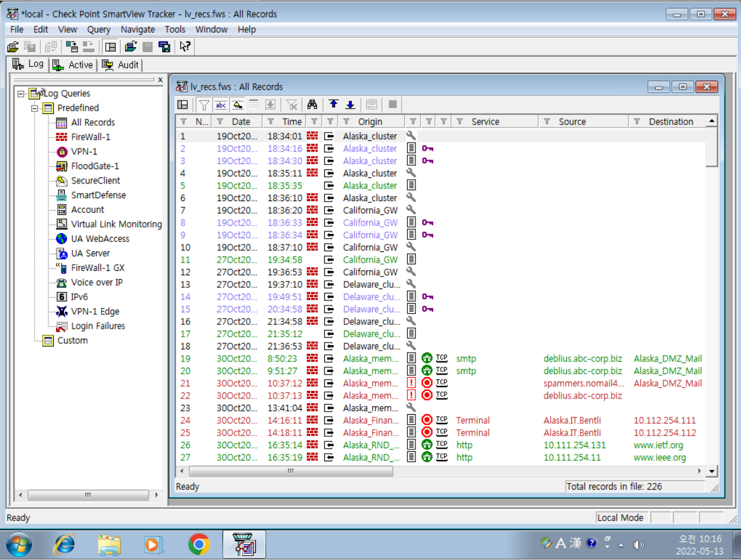Click the Login Failures query icon
Screen dimensions: 741x560
coord(62,326)
